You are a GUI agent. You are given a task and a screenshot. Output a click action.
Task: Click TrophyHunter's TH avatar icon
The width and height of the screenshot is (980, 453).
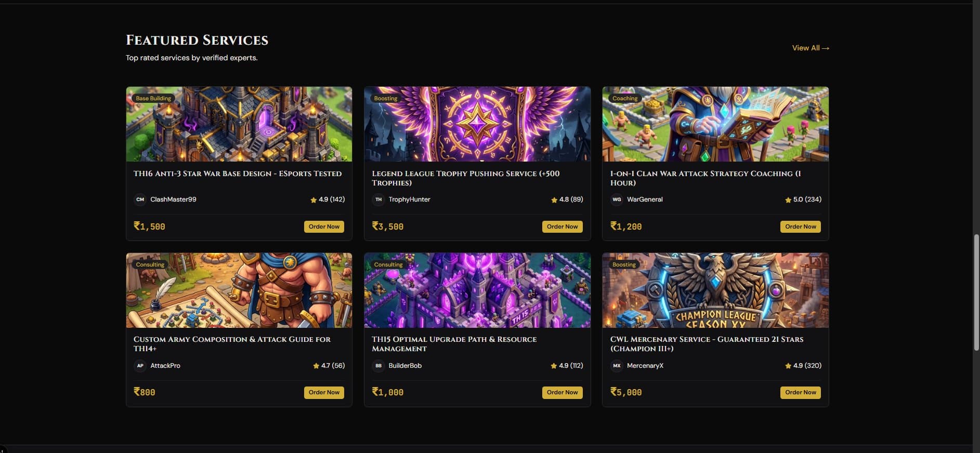pyautogui.click(x=378, y=199)
